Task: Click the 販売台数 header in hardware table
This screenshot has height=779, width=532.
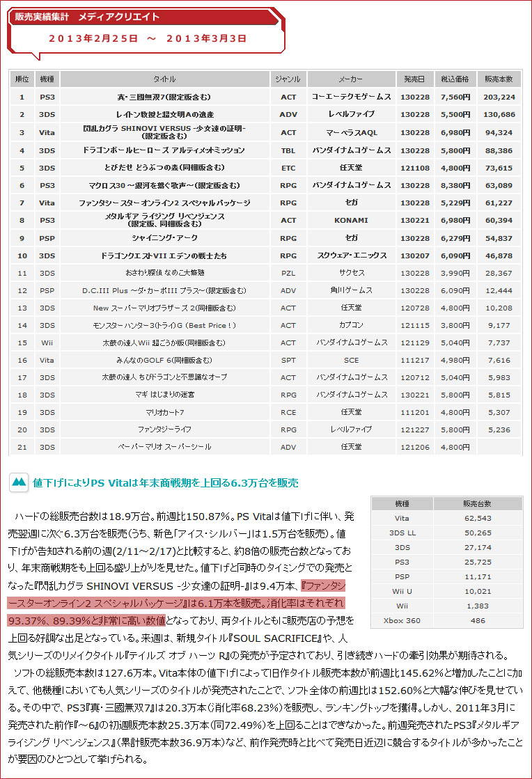Action: (x=478, y=504)
